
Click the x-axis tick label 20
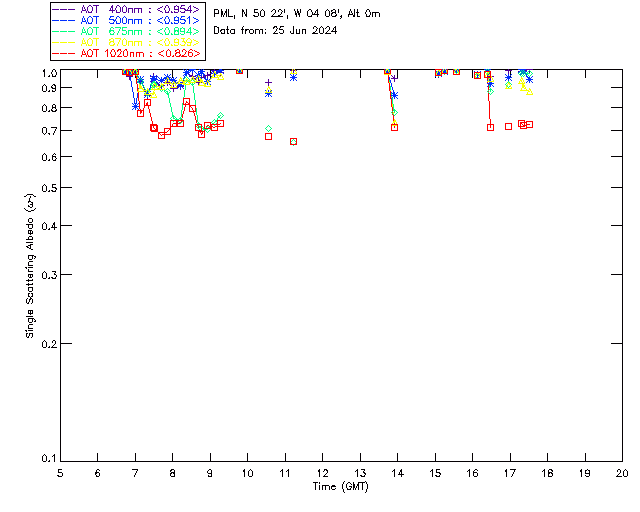point(622,473)
